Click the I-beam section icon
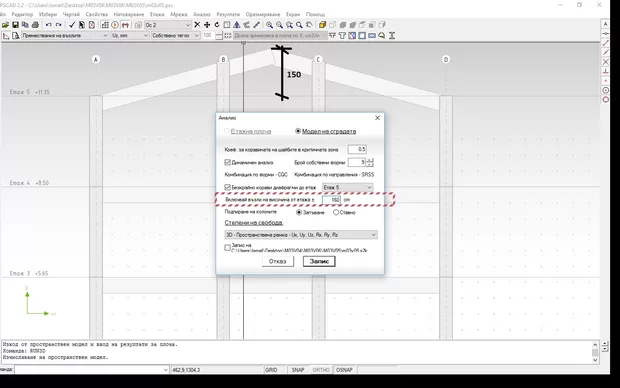The image size is (620, 388). [392, 36]
